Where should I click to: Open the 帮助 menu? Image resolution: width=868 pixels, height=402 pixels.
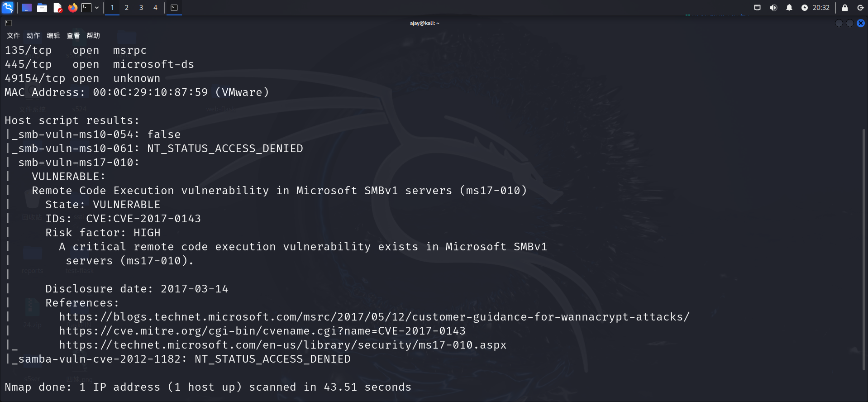[93, 36]
